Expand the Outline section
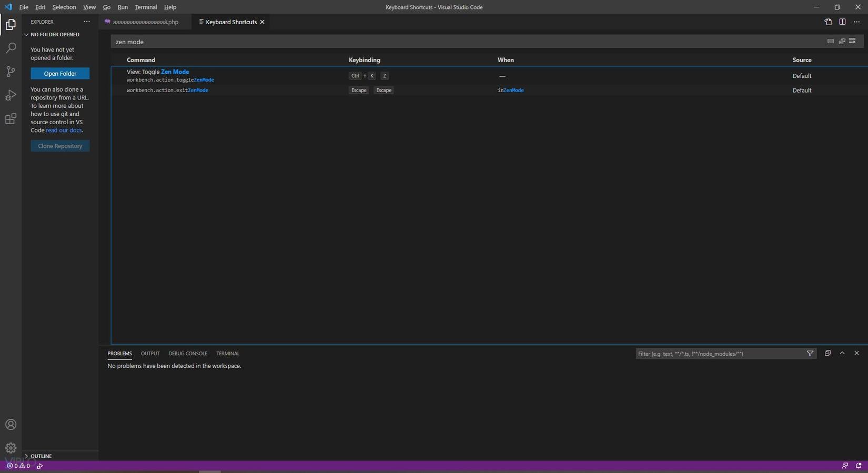The image size is (868, 473). (x=26, y=456)
